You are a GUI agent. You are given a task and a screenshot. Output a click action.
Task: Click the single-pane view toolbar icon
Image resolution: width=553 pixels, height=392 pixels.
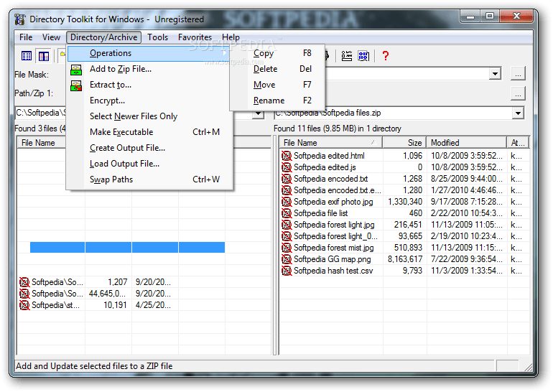pyautogui.click(x=27, y=56)
